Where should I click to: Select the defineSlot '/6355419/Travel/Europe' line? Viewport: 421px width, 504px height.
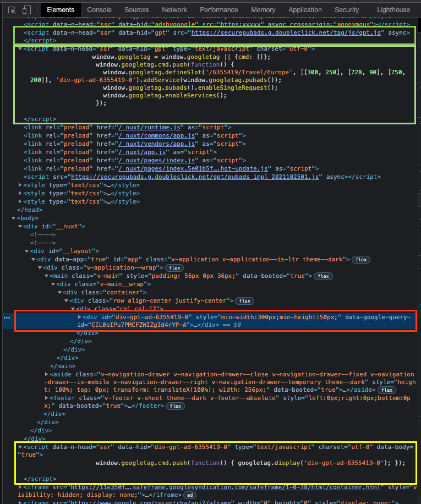[x=218, y=76]
